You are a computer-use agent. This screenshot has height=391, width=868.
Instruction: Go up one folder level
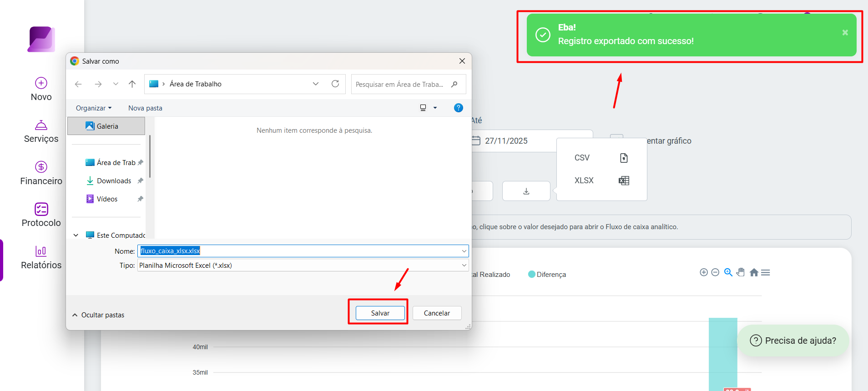pos(132,84)
